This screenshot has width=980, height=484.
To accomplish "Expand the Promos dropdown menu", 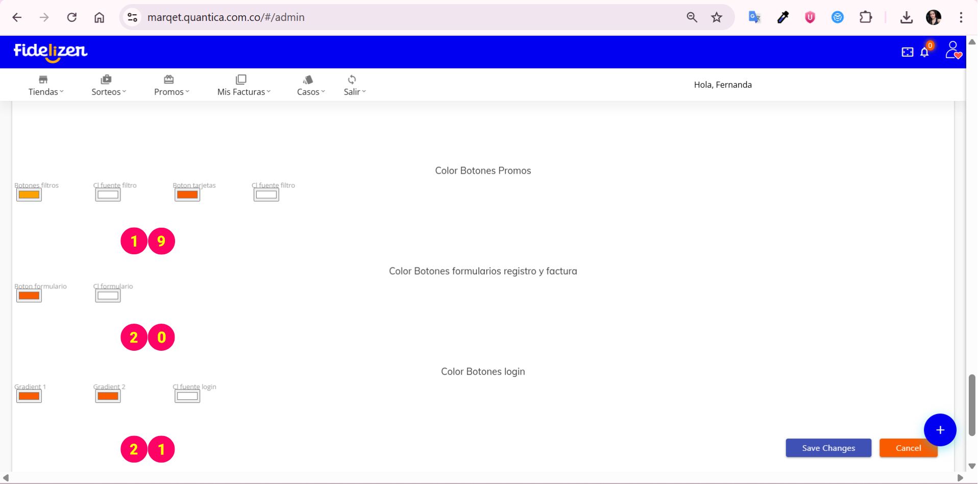I will (x=171, y=86).
